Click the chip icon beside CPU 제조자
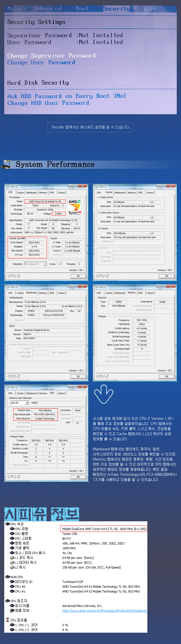The image size is (181, 644). point(8,601)
